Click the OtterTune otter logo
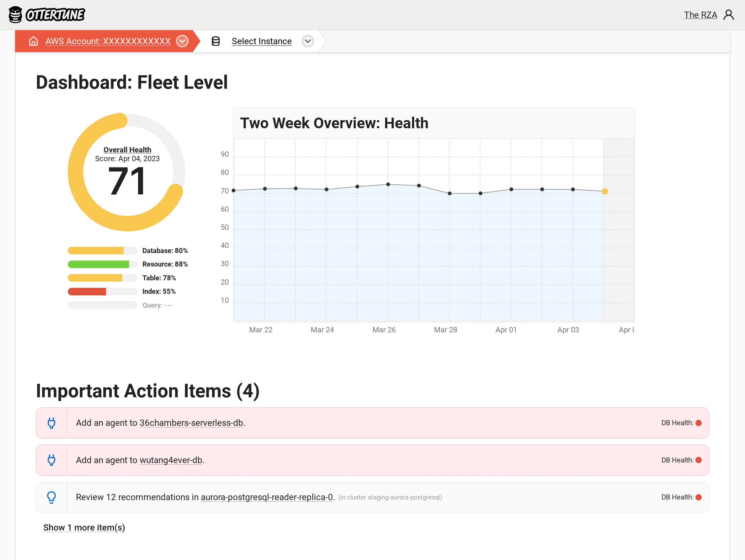This screenshot has width=745, height=560. tap(15, 15)
